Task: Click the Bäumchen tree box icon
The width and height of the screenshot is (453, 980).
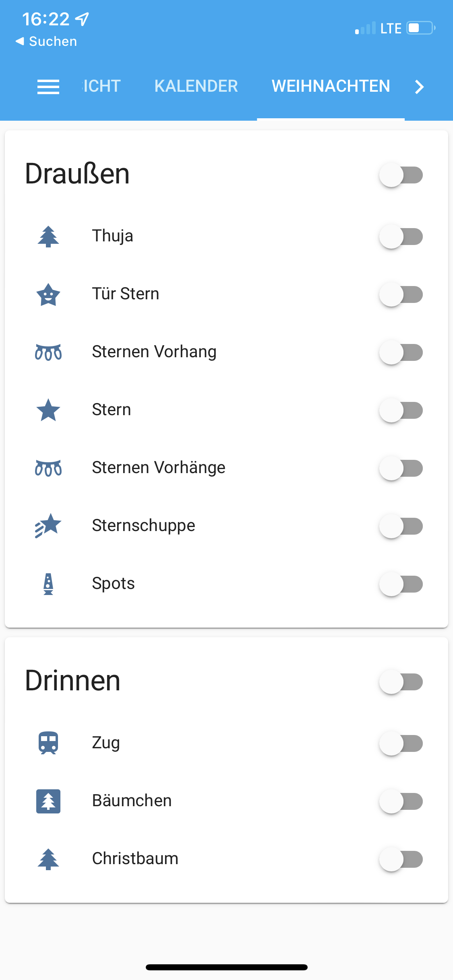Action: tap(48, 801)
